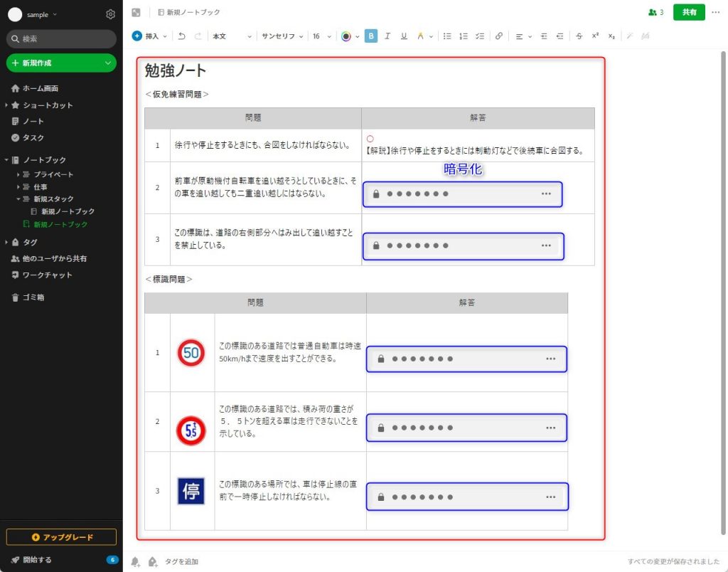Image resolution: width=728 pixels, height=572 pixels.
Task: Click the タグを追加 field
Action: click(x=181, y=561)
